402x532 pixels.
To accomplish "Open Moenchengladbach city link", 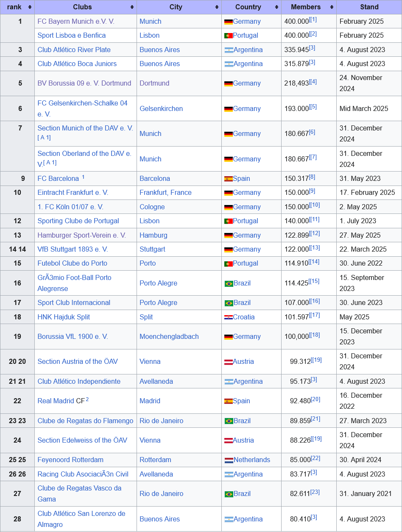I will [169, 336].
